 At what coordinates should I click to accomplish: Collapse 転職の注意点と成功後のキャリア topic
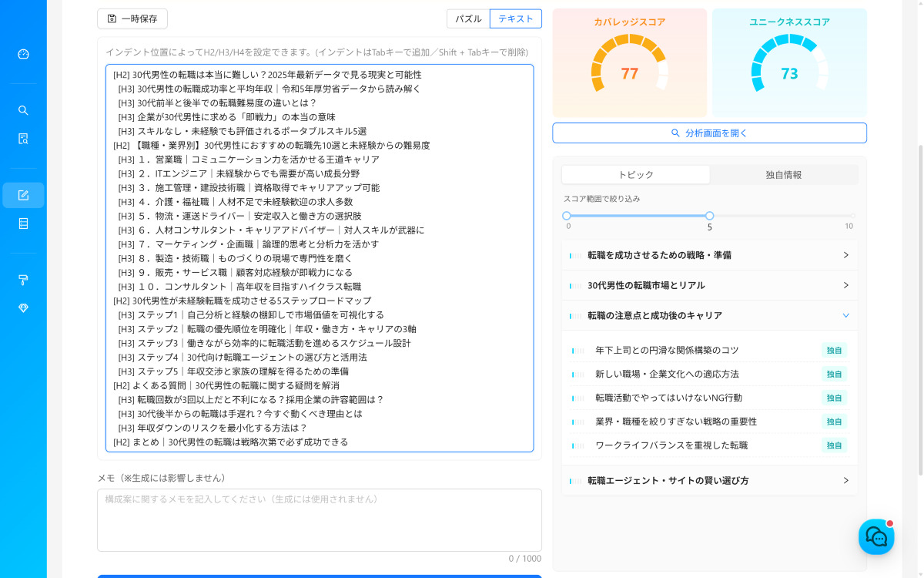tap(709, 315)
